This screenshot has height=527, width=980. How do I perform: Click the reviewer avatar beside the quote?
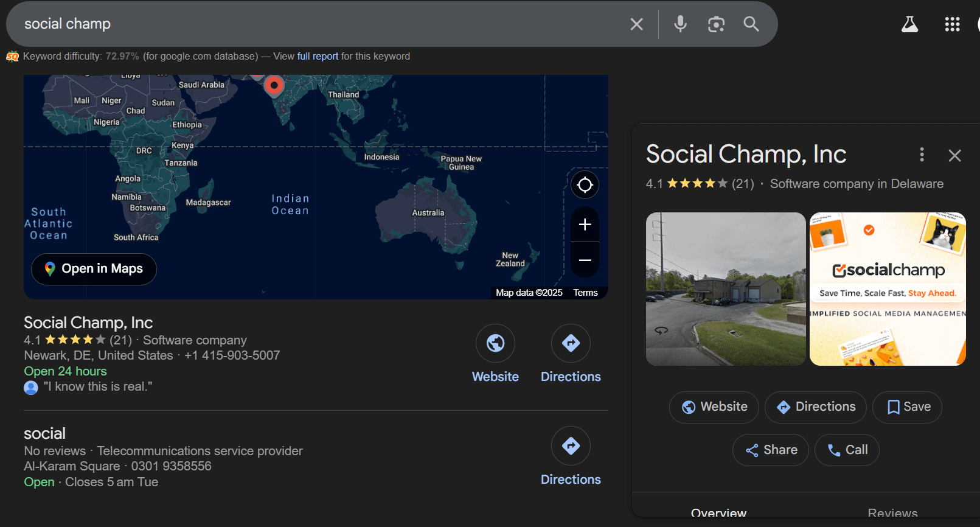pyautogui.click(x=31, y=387)
